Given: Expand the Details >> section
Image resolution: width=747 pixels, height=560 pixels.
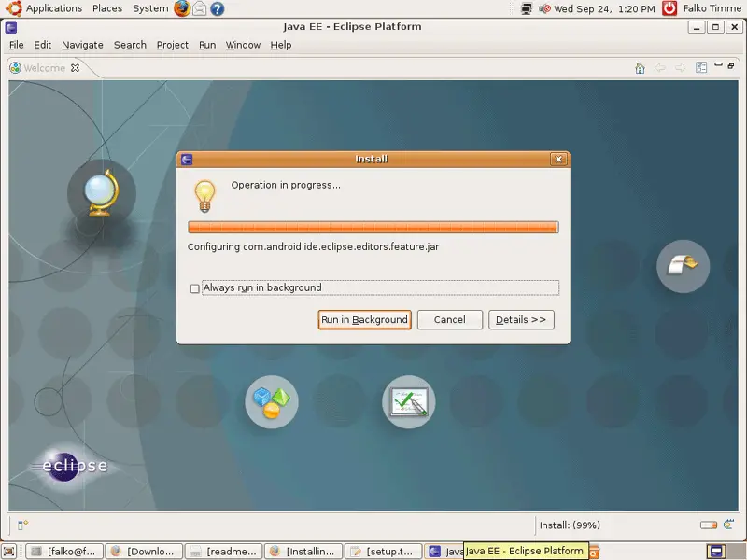Looking at the screenshot, I should coord(521,319).
